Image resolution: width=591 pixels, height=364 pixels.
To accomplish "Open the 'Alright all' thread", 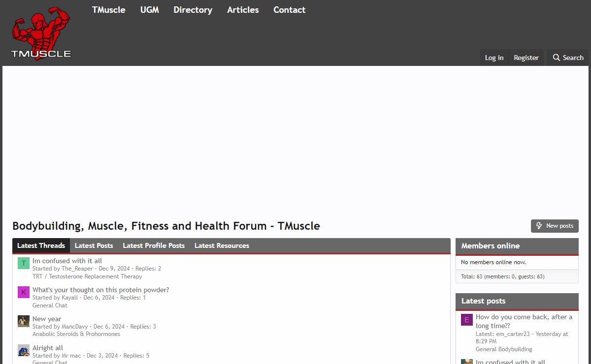I will tap(48, 348).
